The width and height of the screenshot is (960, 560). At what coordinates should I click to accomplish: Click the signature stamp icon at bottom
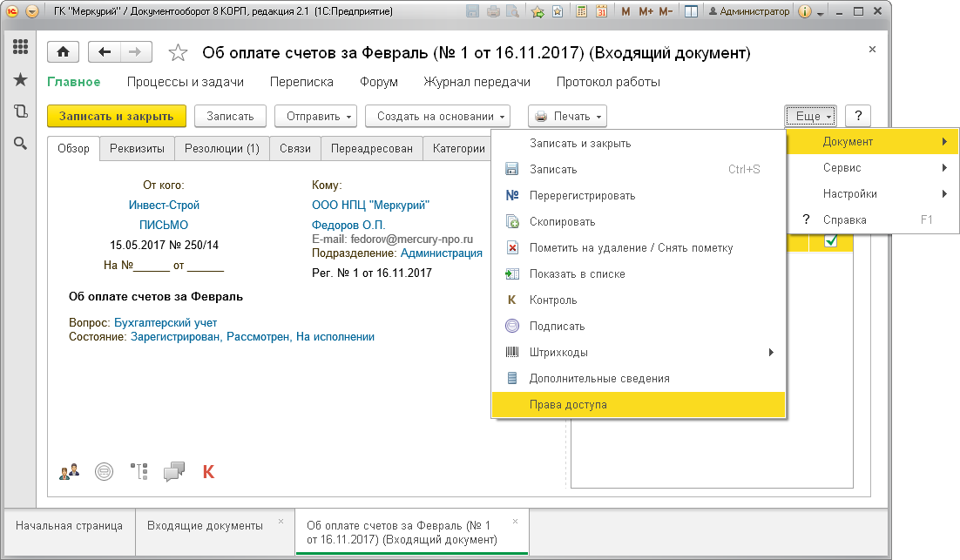pos(104,471)
